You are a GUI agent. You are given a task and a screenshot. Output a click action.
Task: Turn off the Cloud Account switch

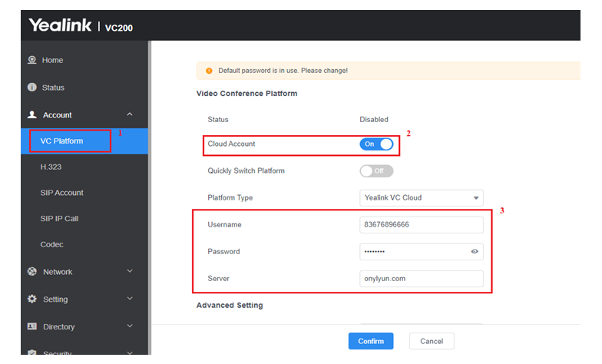coord(376,144)
